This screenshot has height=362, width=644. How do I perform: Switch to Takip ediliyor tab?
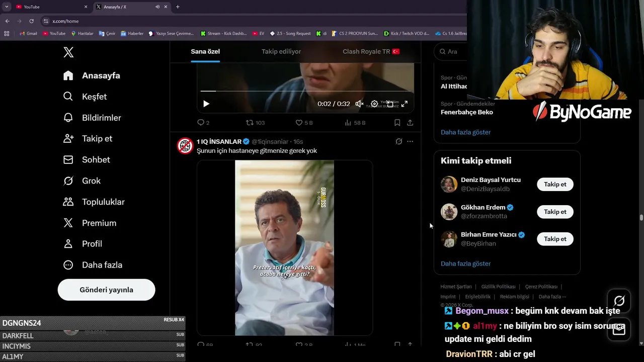point(281,51)
